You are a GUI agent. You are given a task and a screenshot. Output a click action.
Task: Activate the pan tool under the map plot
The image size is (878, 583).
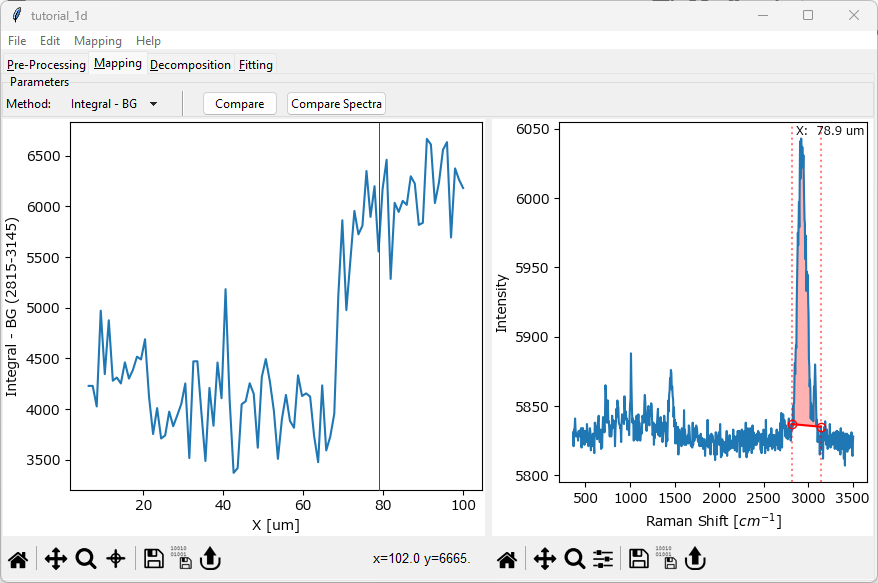[56, 559]
